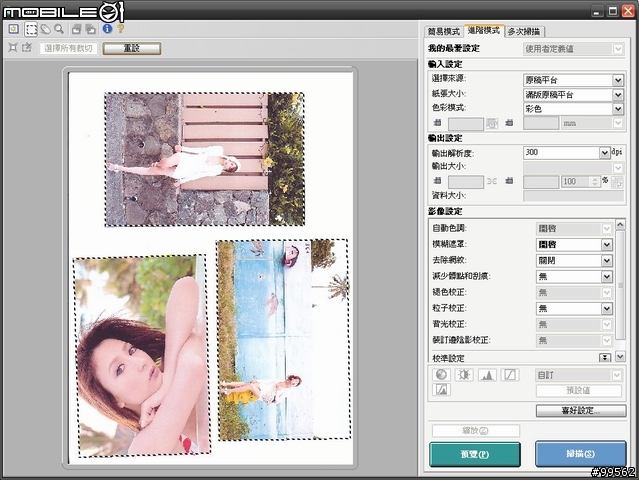This screenshot has width=639, height=480.
Task: Click the output width icon under 輸出大小
Action: point(438,181)
